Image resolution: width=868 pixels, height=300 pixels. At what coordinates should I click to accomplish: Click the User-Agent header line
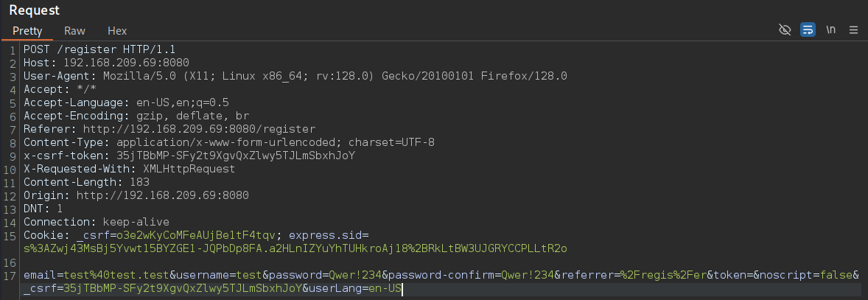tap(295, 76)
